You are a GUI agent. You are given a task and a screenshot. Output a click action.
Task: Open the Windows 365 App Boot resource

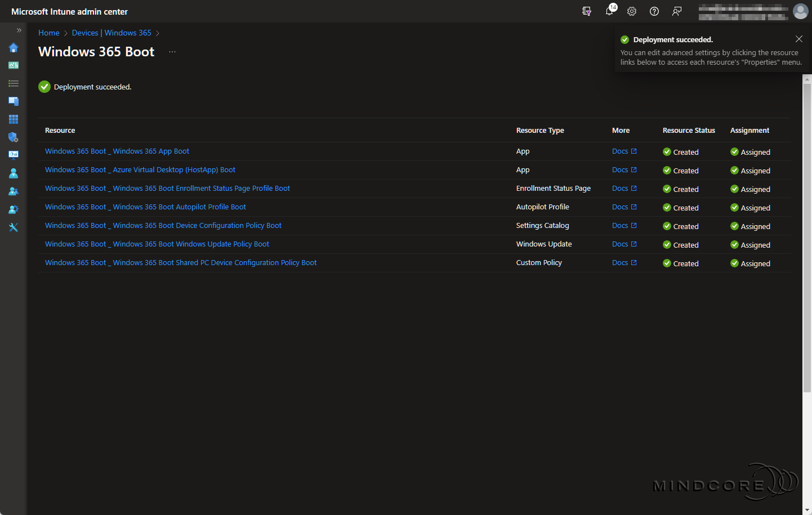tap(117, 151)
